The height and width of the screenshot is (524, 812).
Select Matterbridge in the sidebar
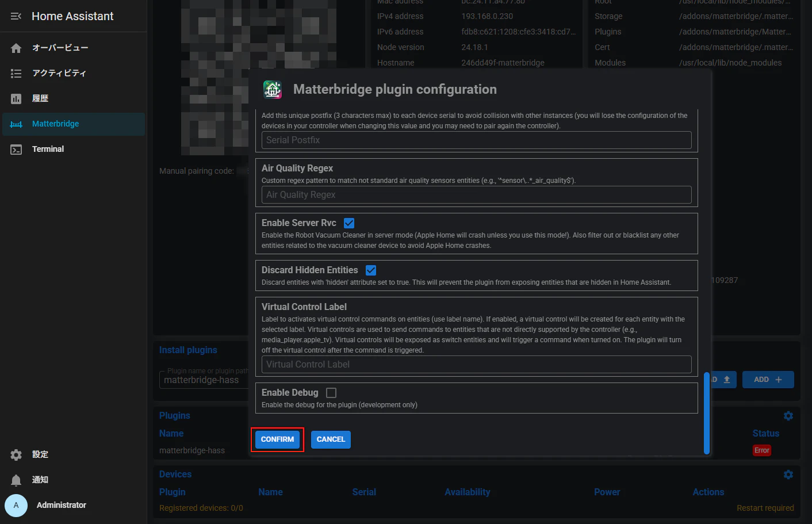74,124
